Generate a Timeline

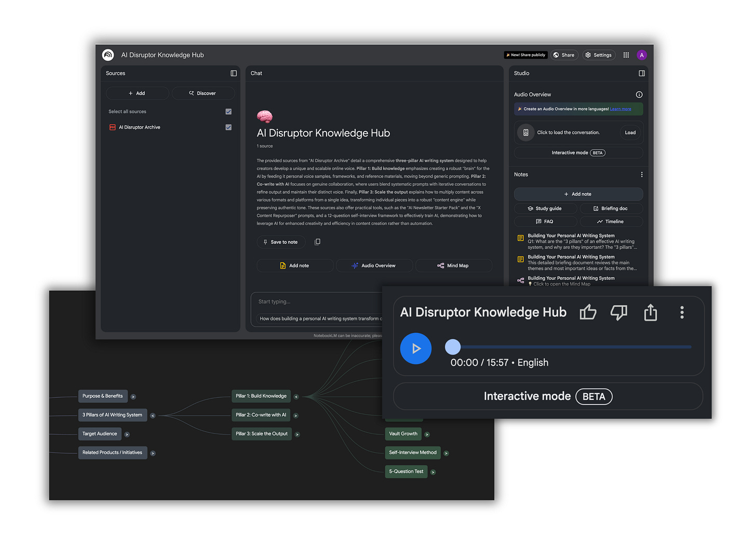coord(611,222)
